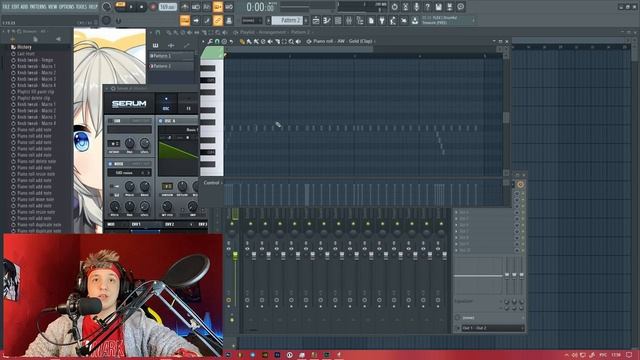
Task: Enable the SUB oscillator in Serum
Action: click(111, 121)
